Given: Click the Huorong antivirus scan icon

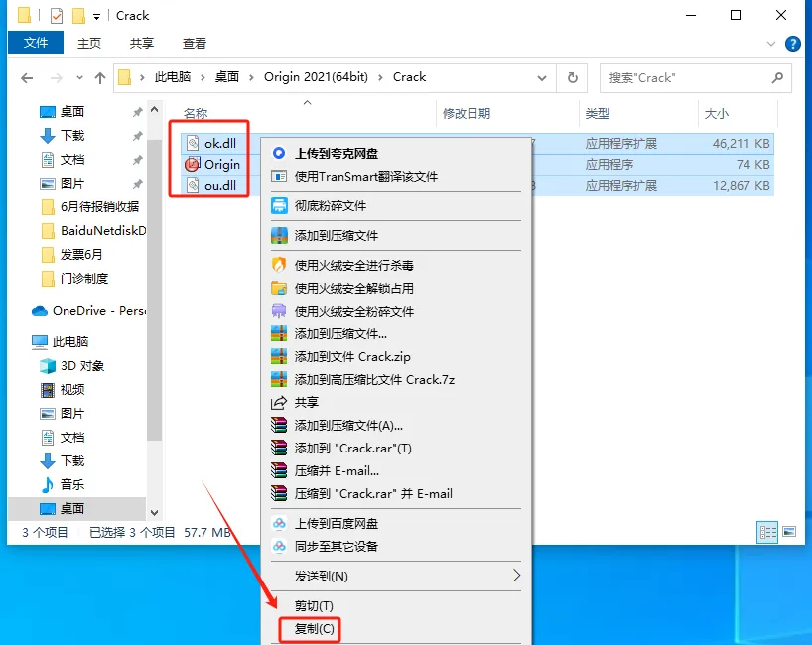Looking at the screenshot, I should pos(279,265).
